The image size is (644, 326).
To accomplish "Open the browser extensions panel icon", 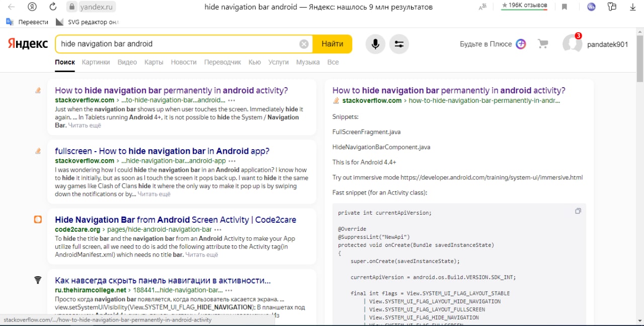I will 612,7.
